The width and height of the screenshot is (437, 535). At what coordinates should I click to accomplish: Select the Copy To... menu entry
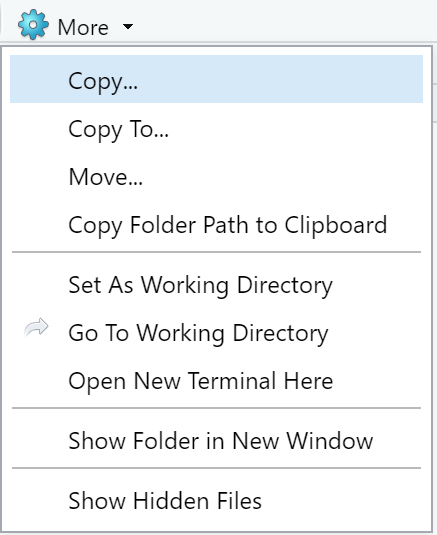tap(216, 130)
